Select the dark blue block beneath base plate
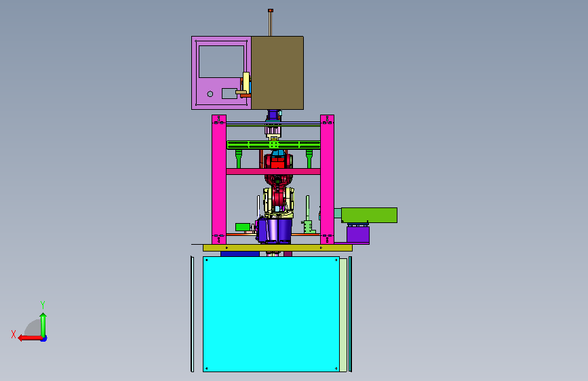This screenshot has height=381, width=588. (x=240, y=254)
